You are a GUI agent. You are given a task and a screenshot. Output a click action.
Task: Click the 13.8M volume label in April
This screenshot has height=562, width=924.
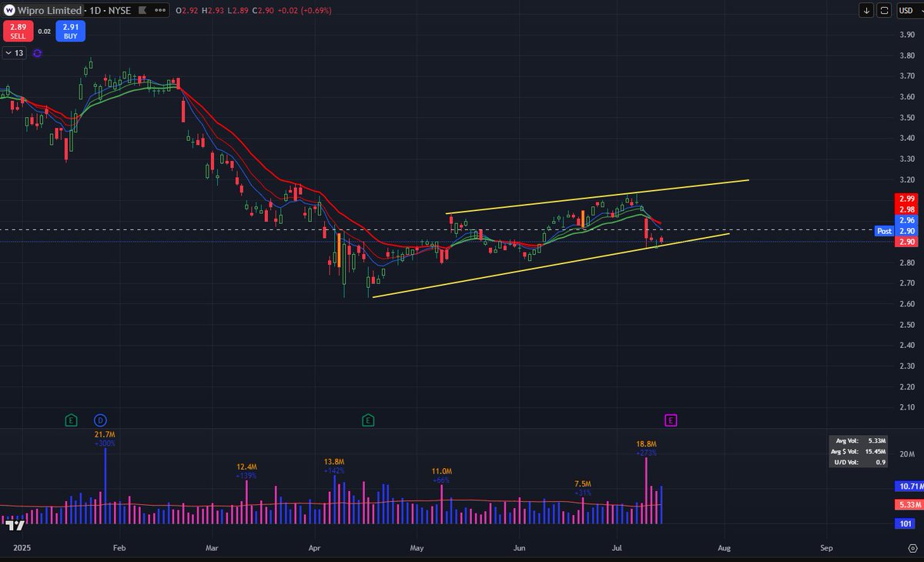[334, 461]
